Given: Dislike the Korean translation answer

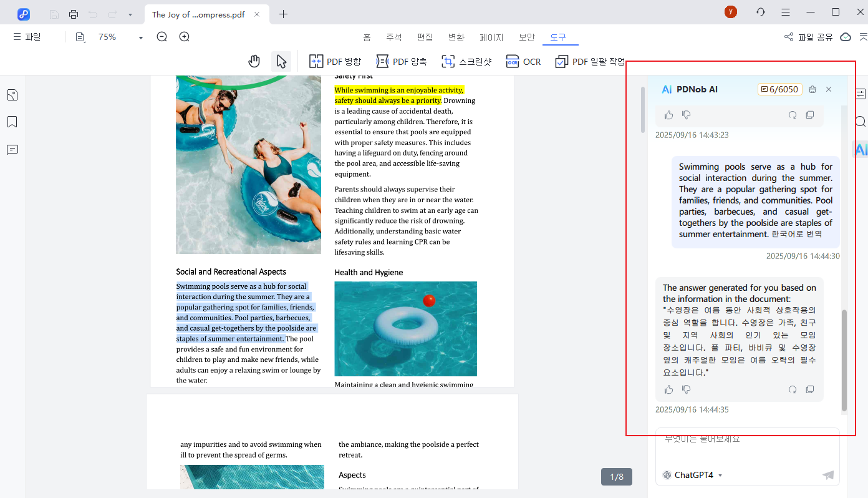Looking at the screenshot, I should (686, 389).
